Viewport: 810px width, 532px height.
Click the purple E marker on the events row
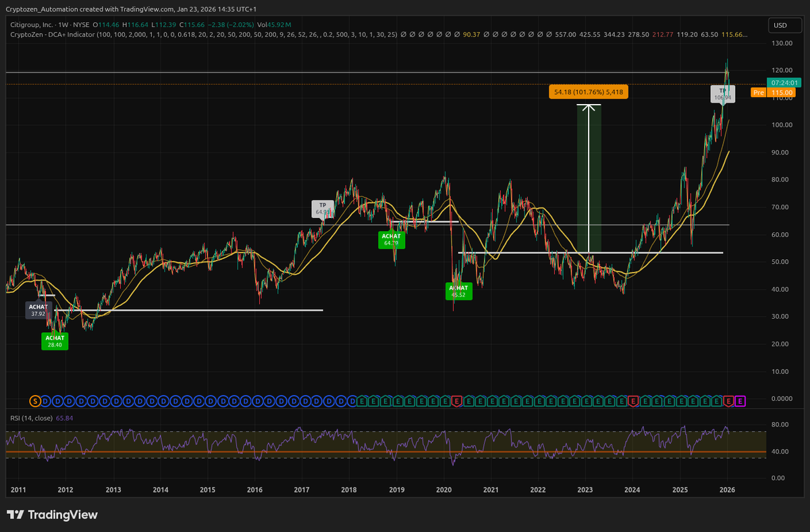[x=740, y=401]
